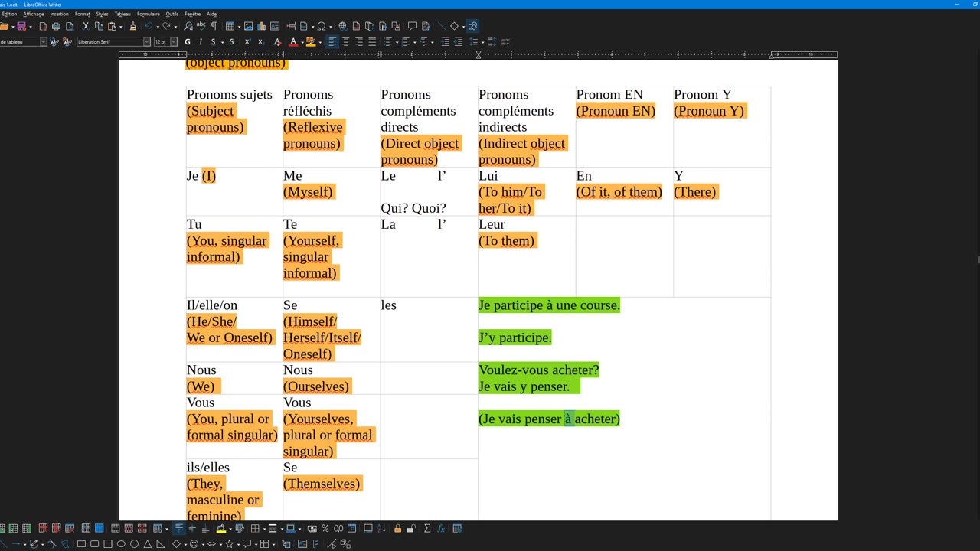Open the Format menu
Image resolution: width=980 pixels, height=551 pixels.
point(82,14)
